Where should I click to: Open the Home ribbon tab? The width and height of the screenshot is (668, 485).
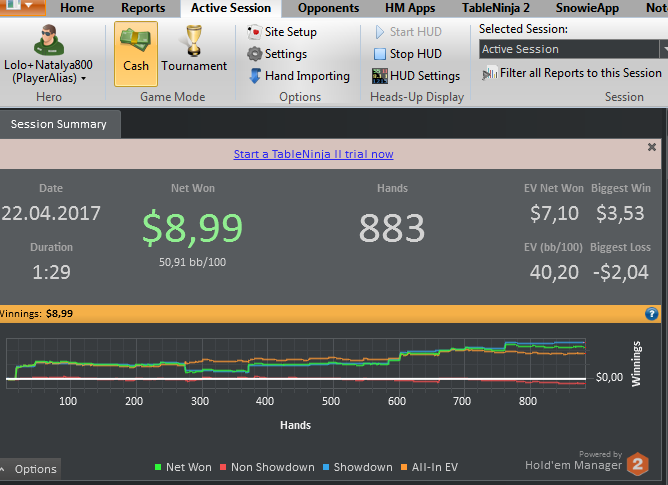(x=77, y=8)
